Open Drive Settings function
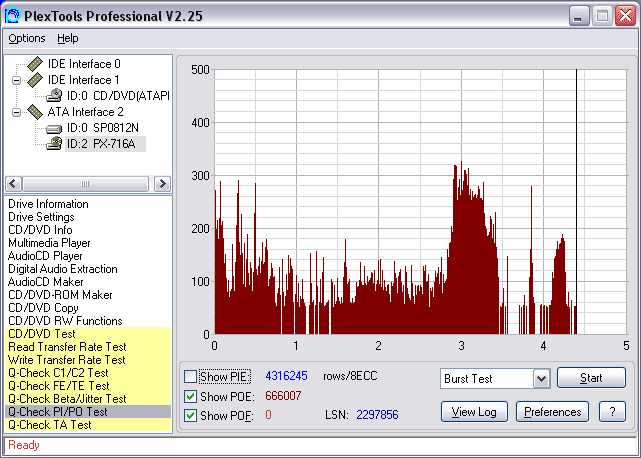 pos(41,217)
